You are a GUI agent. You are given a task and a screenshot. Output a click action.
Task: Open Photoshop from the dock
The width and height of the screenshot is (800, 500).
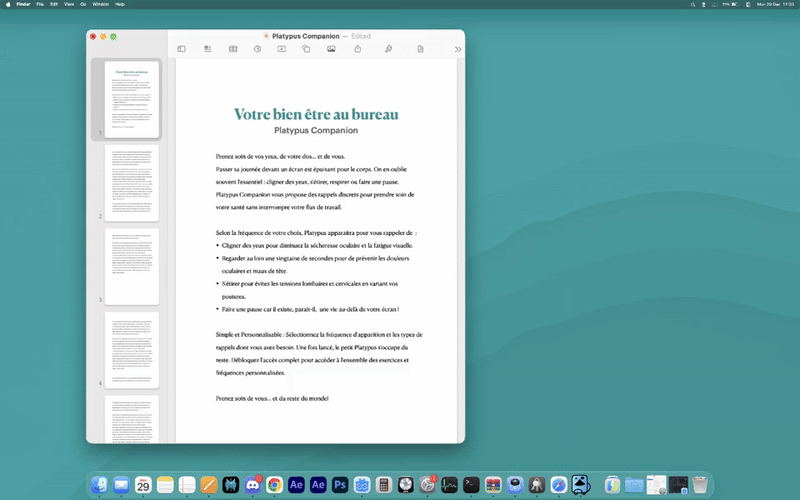coord(340,485)
